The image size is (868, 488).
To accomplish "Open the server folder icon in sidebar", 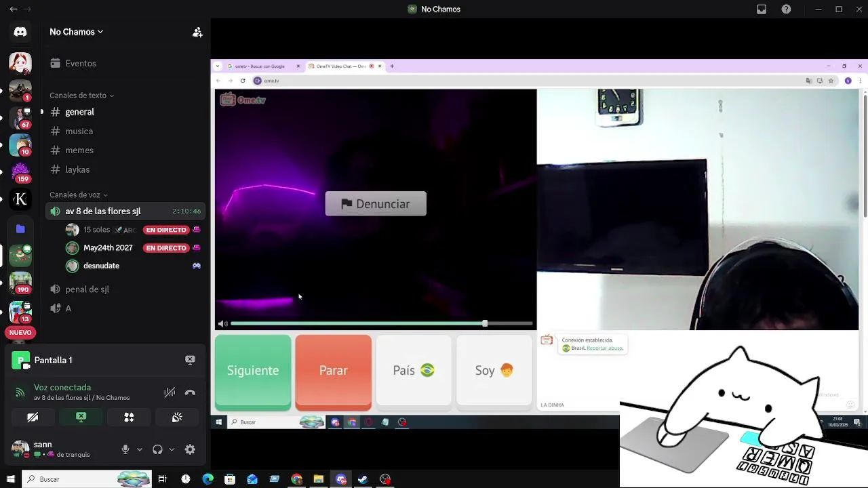I will pos(20,229).
